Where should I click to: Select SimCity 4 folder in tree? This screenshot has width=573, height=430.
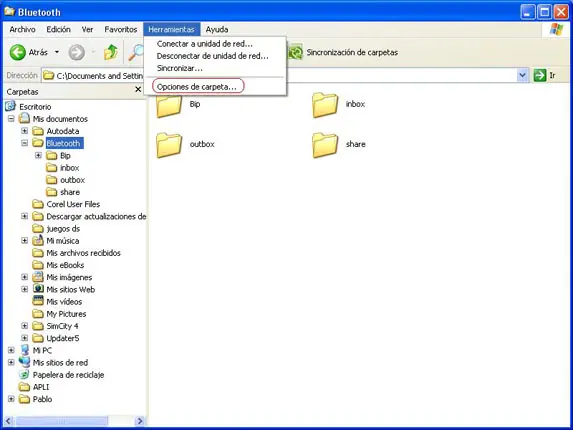62,326
